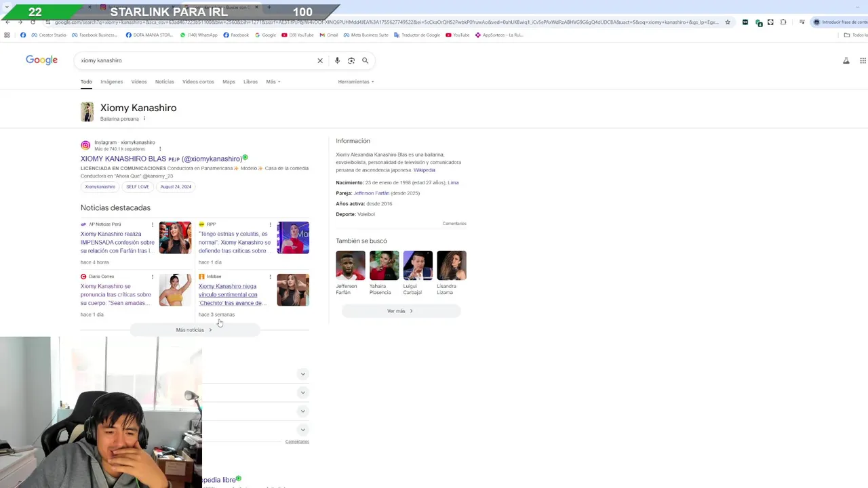
Task: Clear the search box with the X icon
Action: click(x=320, y=60)
